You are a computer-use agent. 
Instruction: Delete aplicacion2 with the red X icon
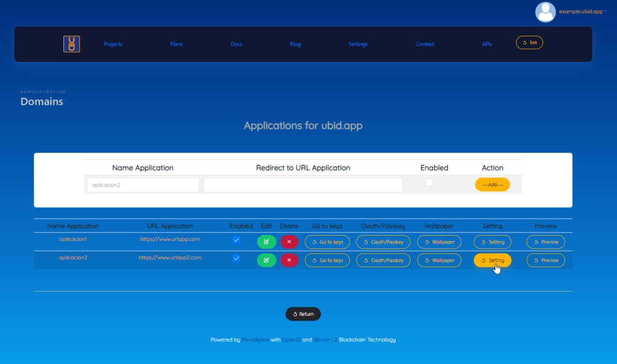289,260
